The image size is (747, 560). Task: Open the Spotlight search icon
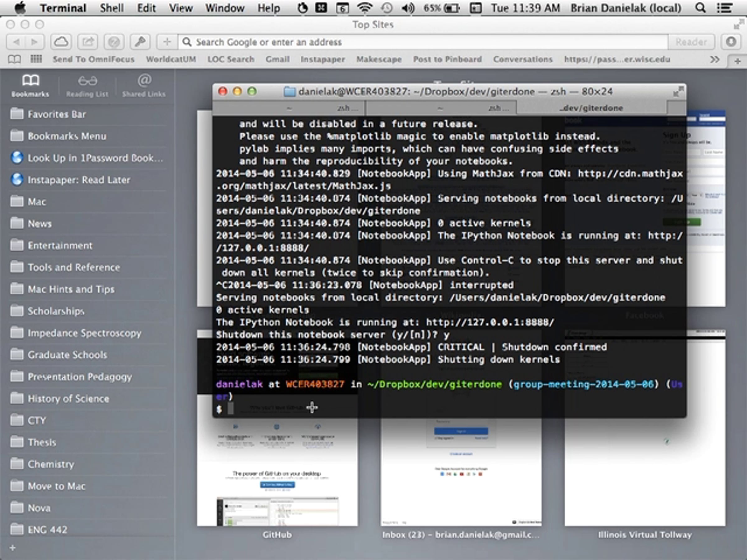click(701, 8)
